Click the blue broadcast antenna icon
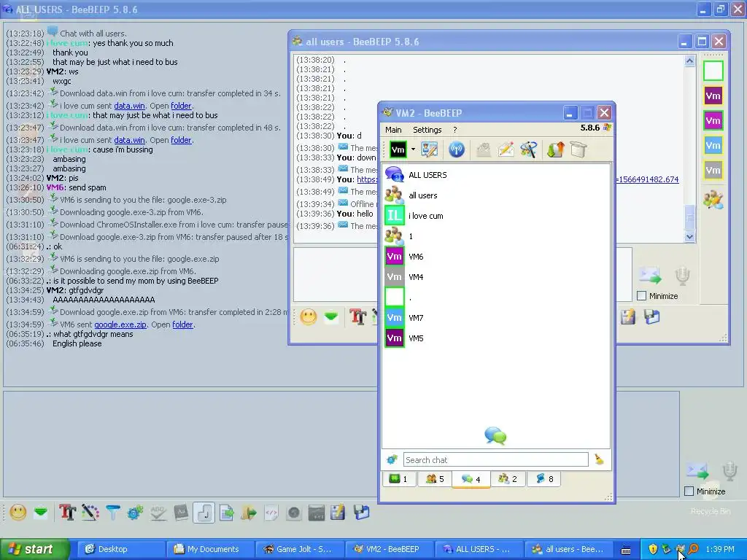This screenshot has height=560, width=747. pyautogui.click(x=457, y=150)
